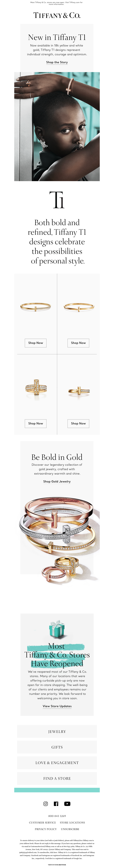Shop Now under diamond hinged bangle
This screenshot has width=114, height=868.
[36, 343]
